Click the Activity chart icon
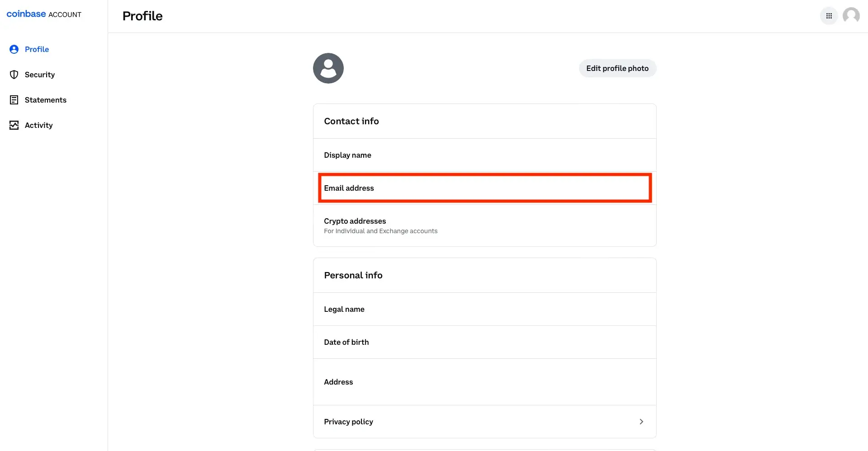The height and width of the screenshot is (451, 868). pyautogui.click(x=14, y=125)
